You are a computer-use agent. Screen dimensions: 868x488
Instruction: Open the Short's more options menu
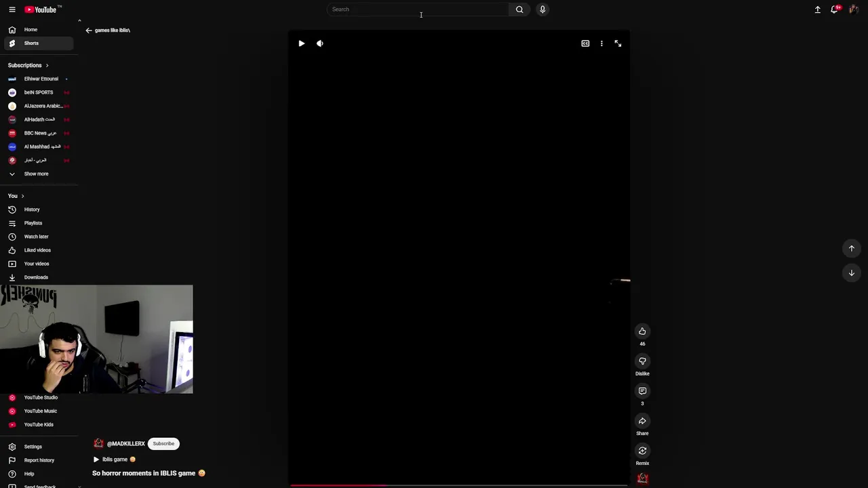pos(601,43)
